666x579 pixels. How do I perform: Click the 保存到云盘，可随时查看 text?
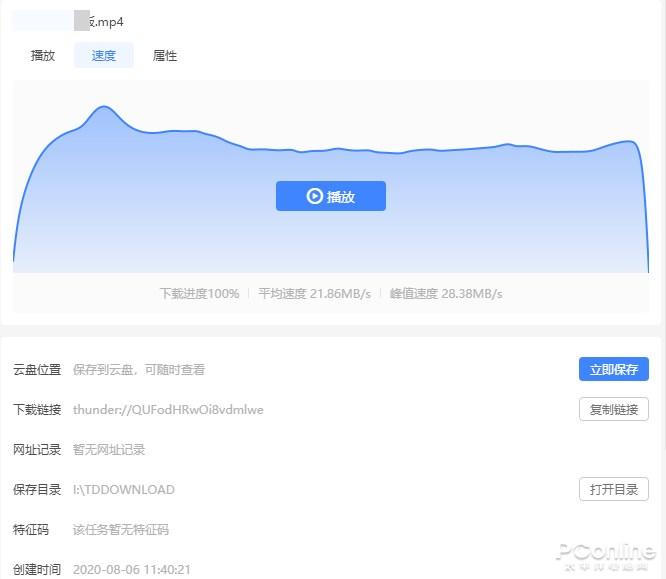click(138, 370)
